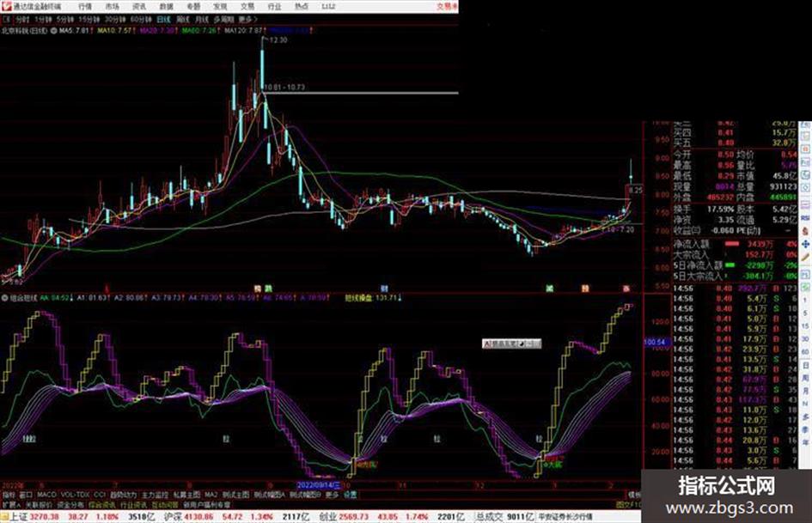Open the 互动问答 tab
Image resolution: width=812 pixels, height=523 pixels.
[165, 505]
